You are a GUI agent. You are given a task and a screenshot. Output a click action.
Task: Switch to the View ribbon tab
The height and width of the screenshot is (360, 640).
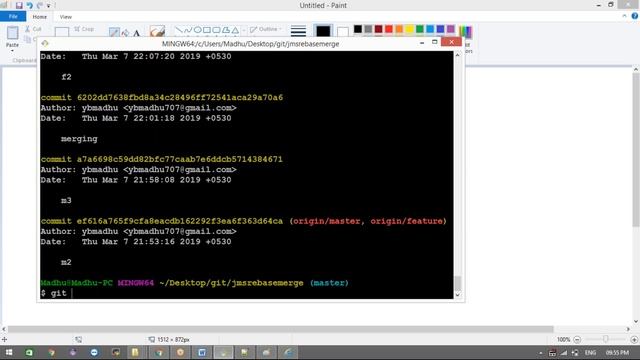(x=65, y=17)
